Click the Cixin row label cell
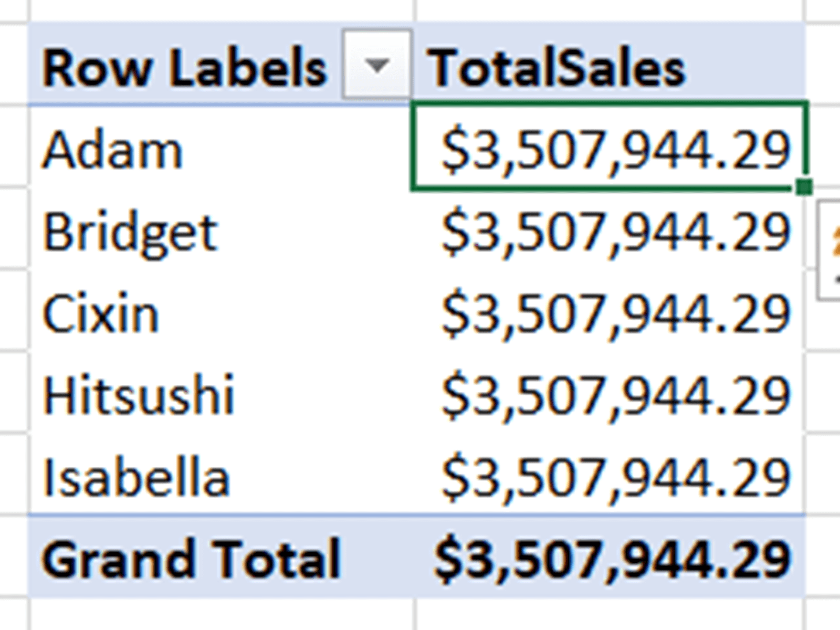The height and width of the screenshot is (630, 840). pos(101,314)
